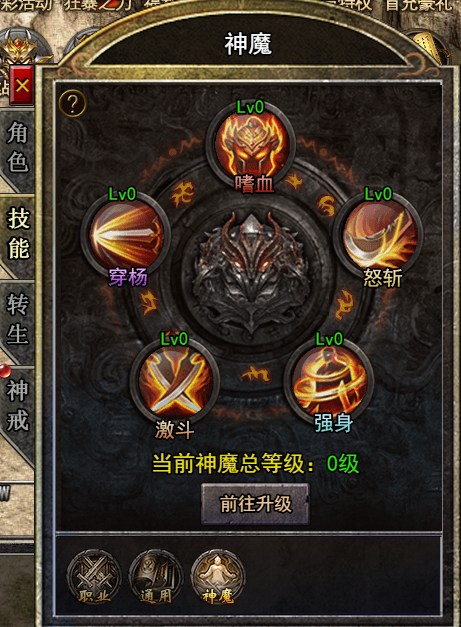Viewport: 461px width, 627px height.
Task: Switch to the 职业 skill category
Action: point(94,576)
